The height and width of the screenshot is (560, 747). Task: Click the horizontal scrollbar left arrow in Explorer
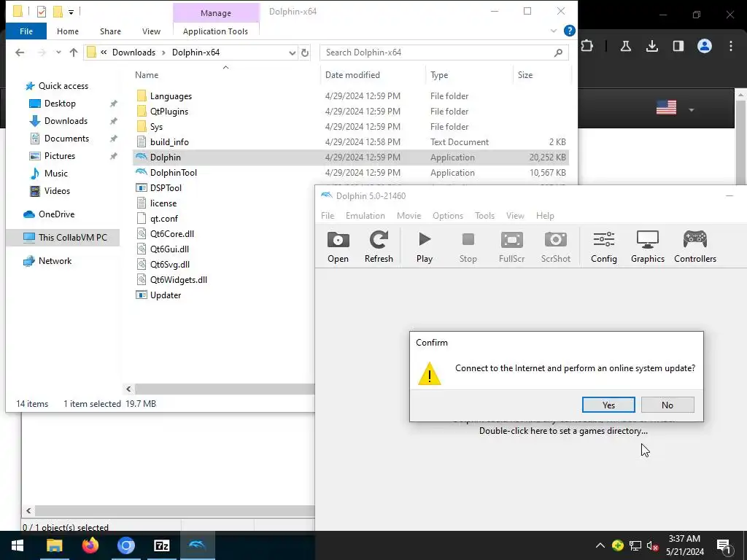pos(128,389)
